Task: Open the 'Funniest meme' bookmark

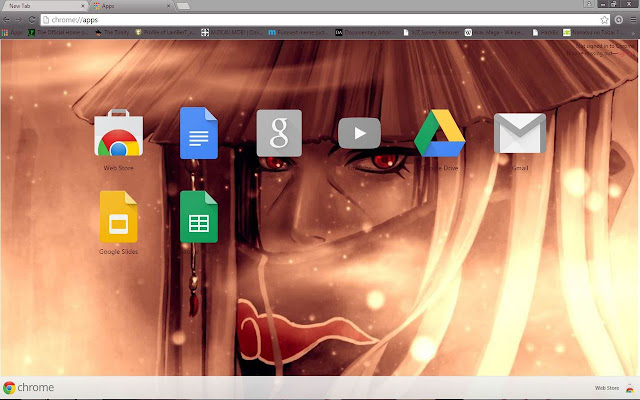Action: [x=298, y=32]
